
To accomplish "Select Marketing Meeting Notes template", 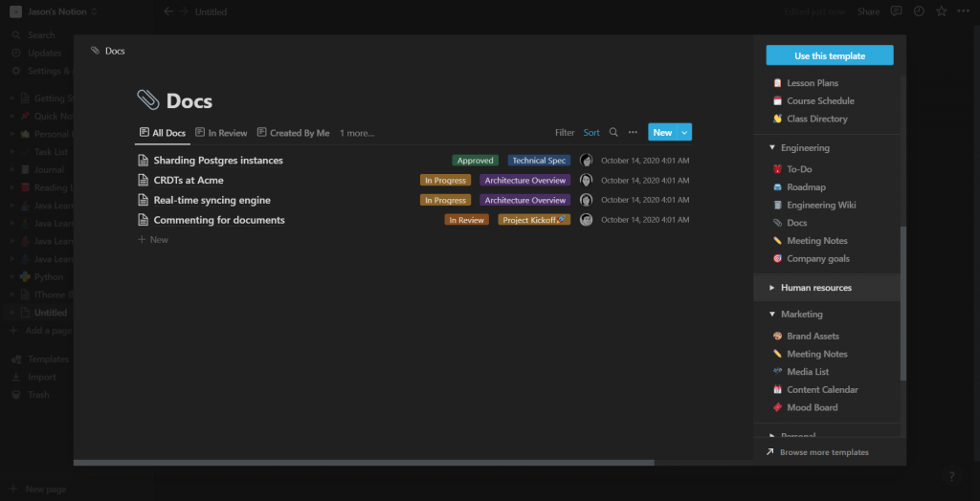I will click(817, 354).
